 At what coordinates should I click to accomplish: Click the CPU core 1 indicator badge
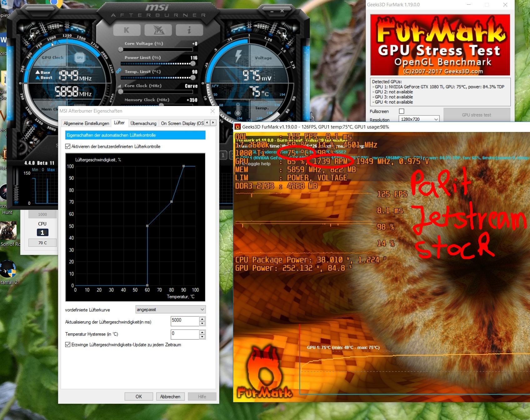pyautogui.click(x=43, y=232)
